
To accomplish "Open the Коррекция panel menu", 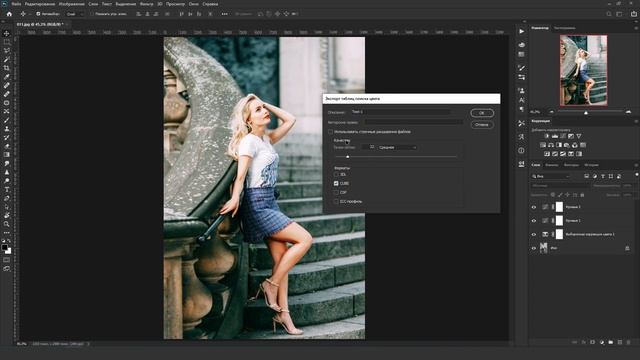I will [636, 121].
